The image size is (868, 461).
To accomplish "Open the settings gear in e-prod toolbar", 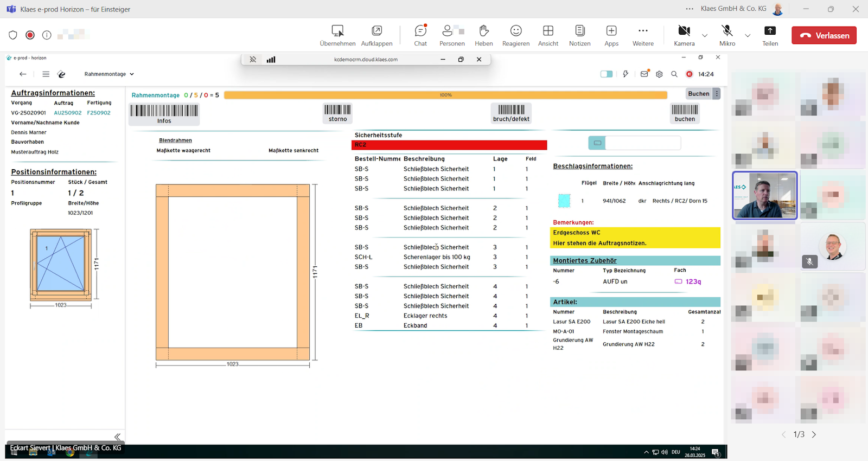I will (x=659, y=74).
